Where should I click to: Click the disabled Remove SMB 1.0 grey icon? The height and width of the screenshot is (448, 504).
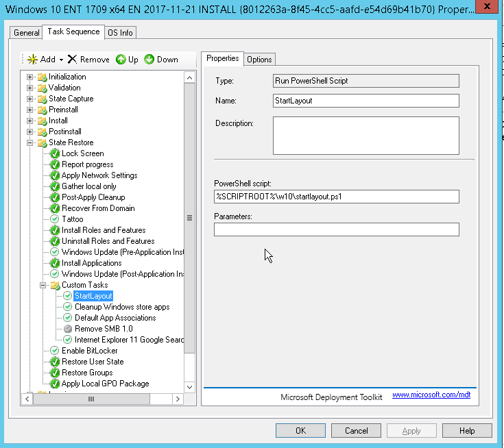67,329
